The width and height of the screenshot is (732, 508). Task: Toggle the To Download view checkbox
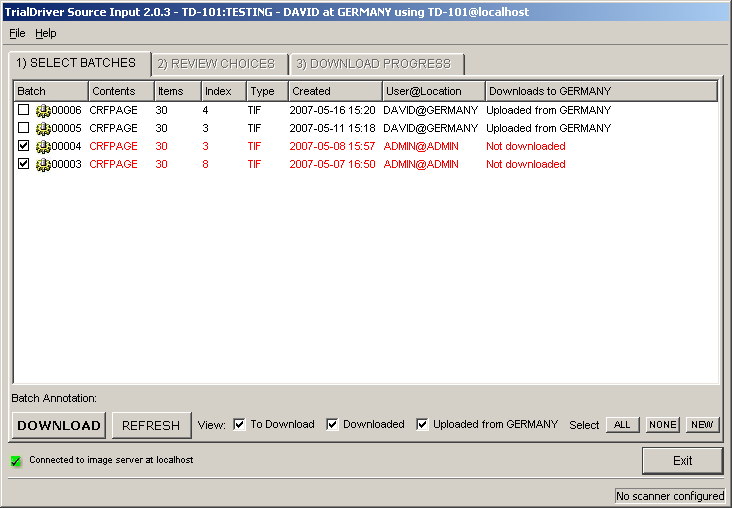[x=239, y=425]
